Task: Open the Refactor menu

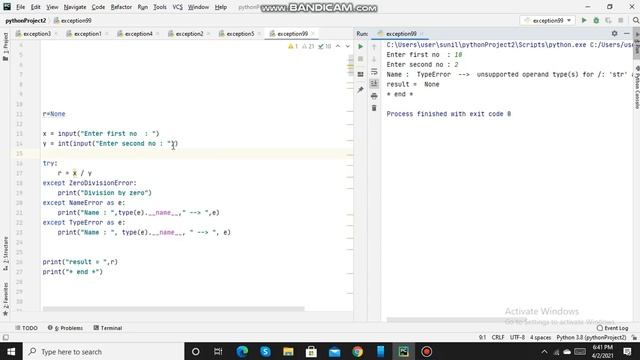Action: click(121, 7)
